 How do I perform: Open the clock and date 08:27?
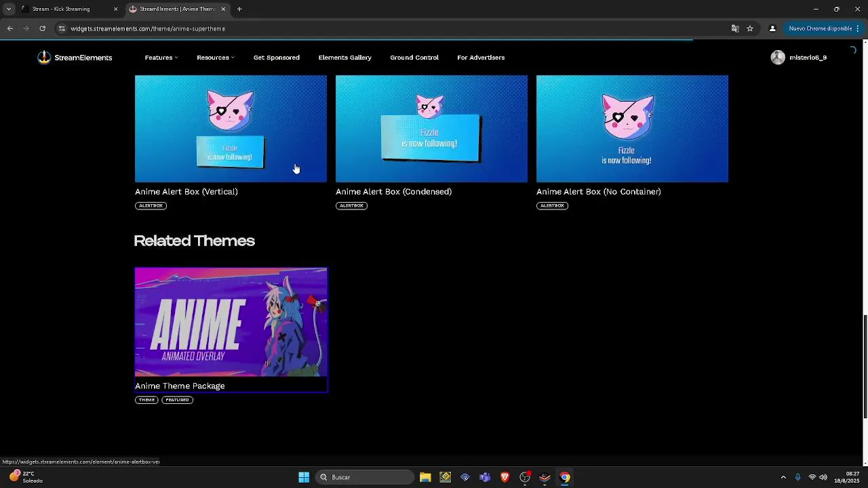coord(847,477)
